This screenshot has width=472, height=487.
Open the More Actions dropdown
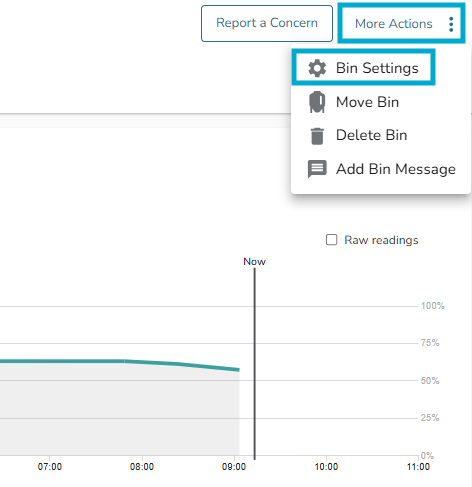(x=401, y=23)
